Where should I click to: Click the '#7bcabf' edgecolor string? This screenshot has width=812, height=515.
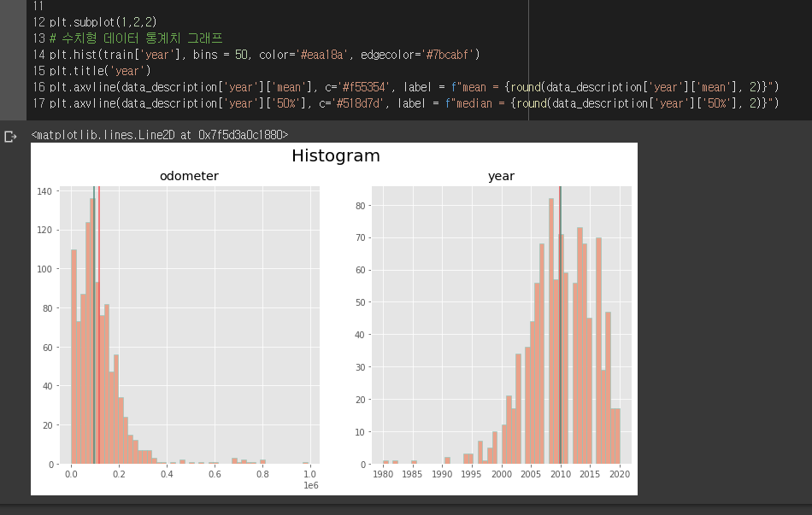[x=449, y=55]
